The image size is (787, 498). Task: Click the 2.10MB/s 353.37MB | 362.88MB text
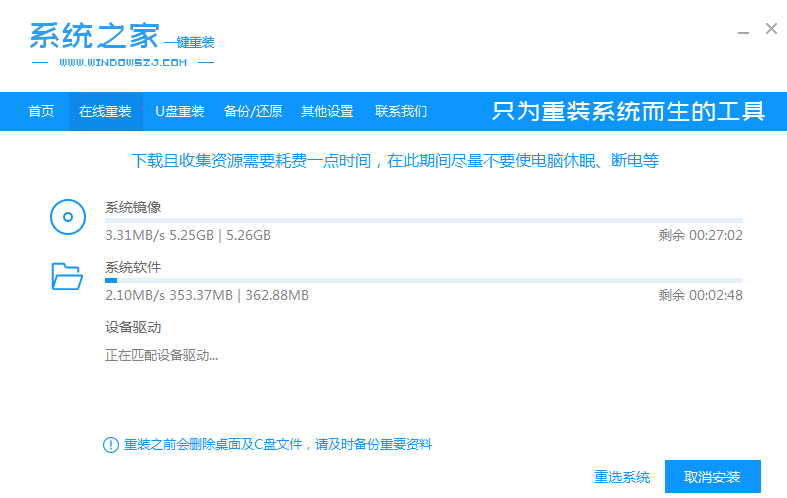tap(207, 295)
